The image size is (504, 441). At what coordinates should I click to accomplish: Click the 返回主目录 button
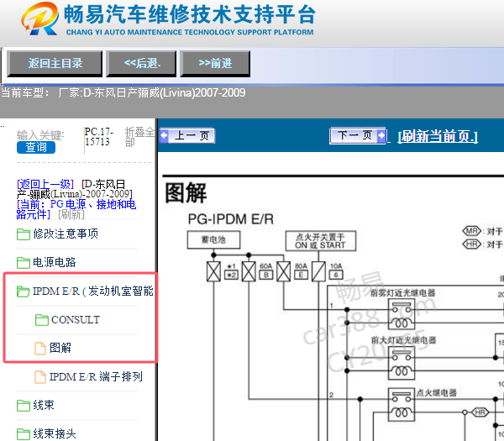click(x=55, y=63)
